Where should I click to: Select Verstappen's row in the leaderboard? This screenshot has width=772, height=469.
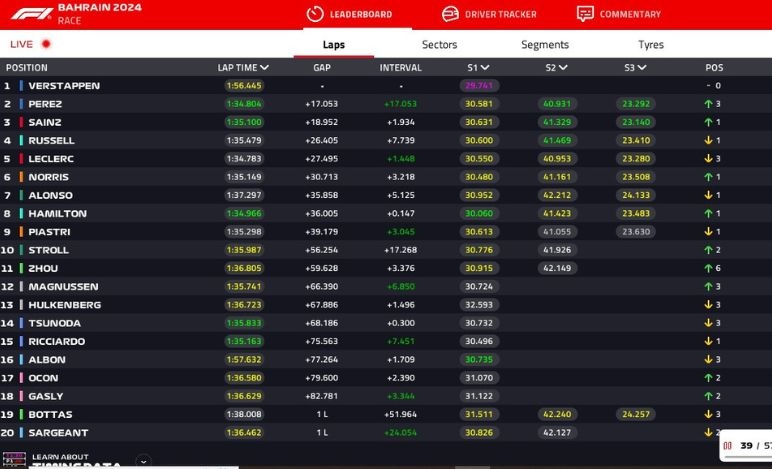click(64, 86)
